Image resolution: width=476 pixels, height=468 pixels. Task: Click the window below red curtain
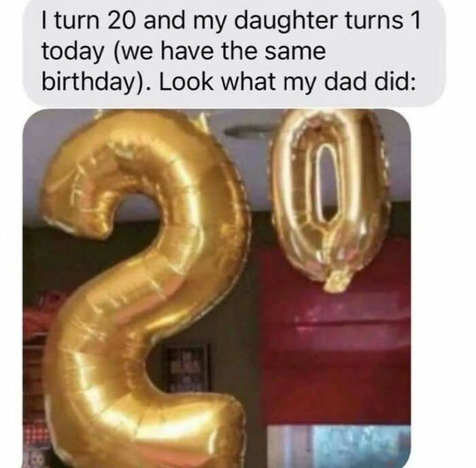pyautogui.click(x=339, y=446)
